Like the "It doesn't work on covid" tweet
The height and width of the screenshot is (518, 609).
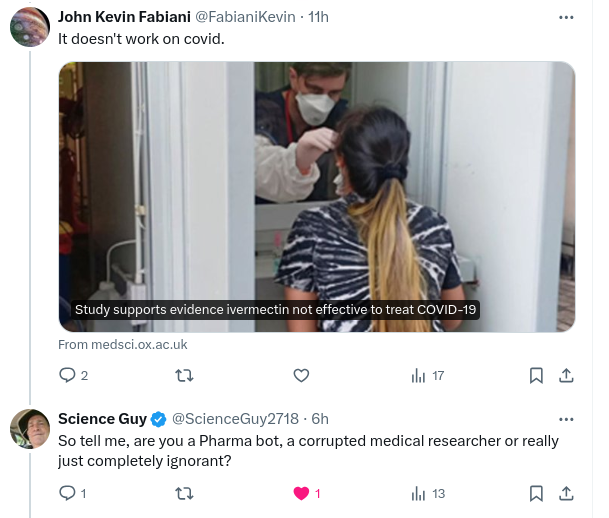tap(301, 375)
